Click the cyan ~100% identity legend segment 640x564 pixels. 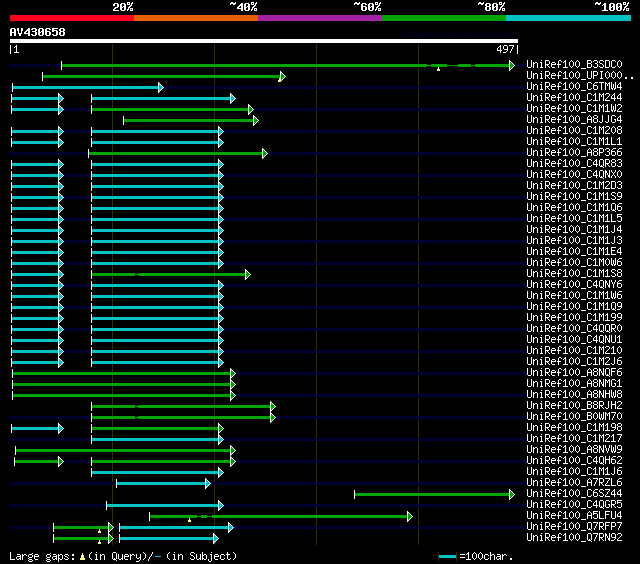(567, 18)
